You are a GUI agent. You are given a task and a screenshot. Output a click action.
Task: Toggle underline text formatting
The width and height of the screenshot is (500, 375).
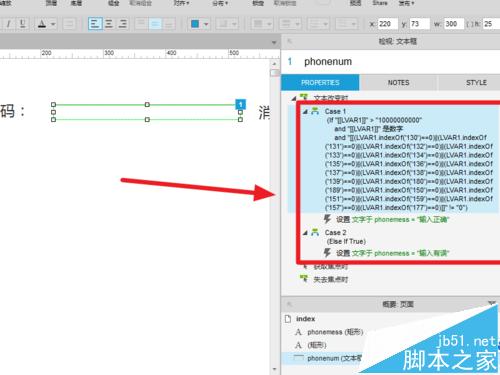point(22,24)
